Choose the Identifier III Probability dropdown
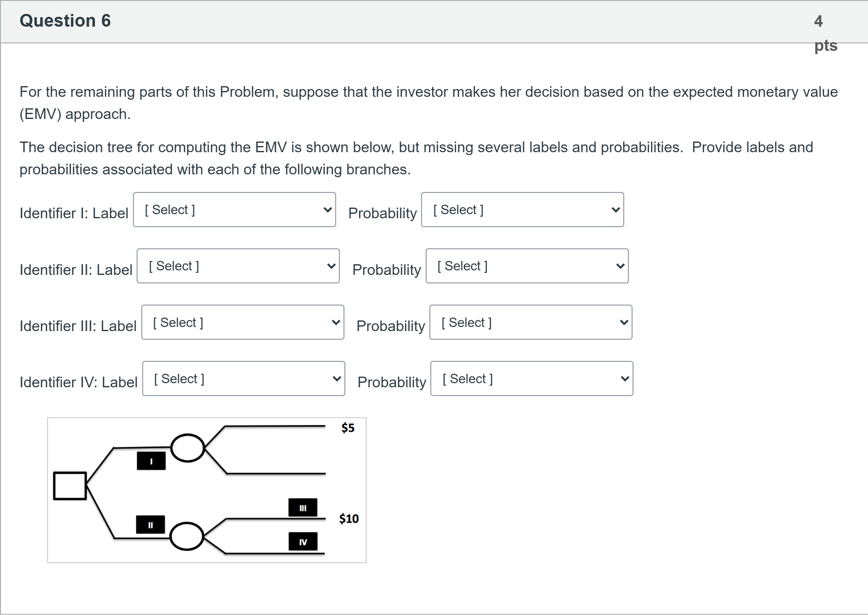 point(530,322)
